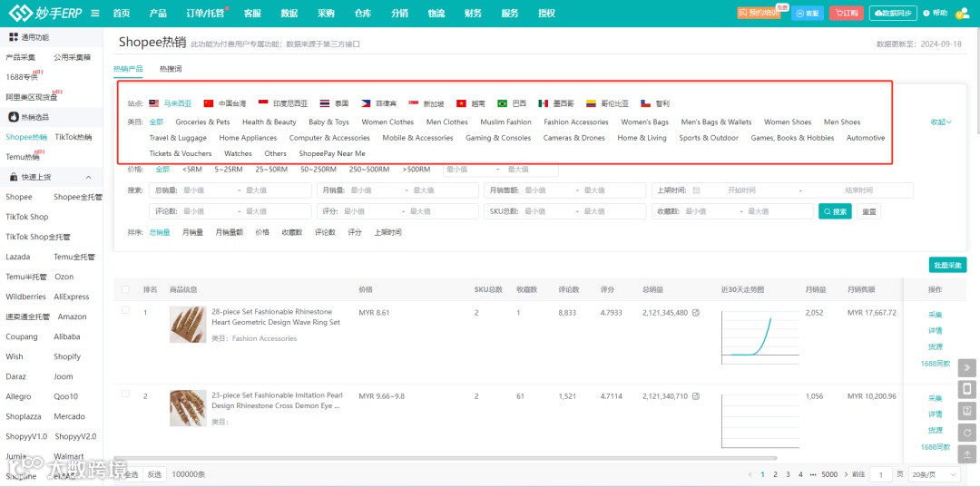The width and height of the screenshot is (980, 487).
Task: Open the 上架时间 start date picker
Action: coord(741,190)
